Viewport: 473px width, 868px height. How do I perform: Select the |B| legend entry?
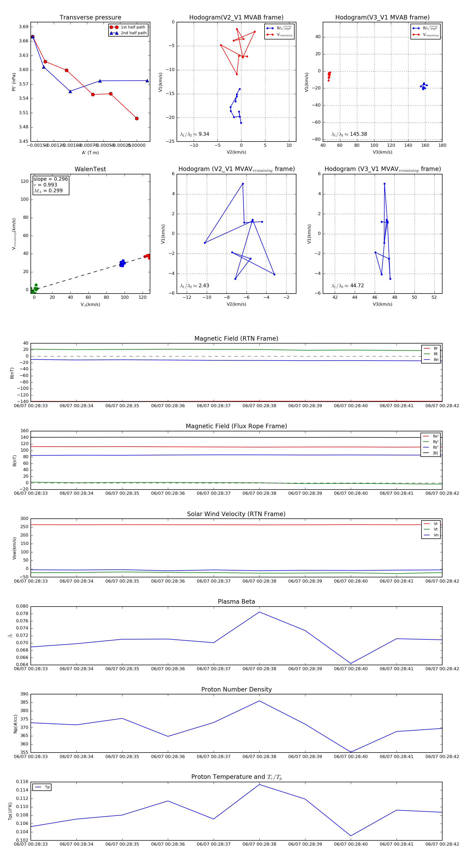coord(431,453)
